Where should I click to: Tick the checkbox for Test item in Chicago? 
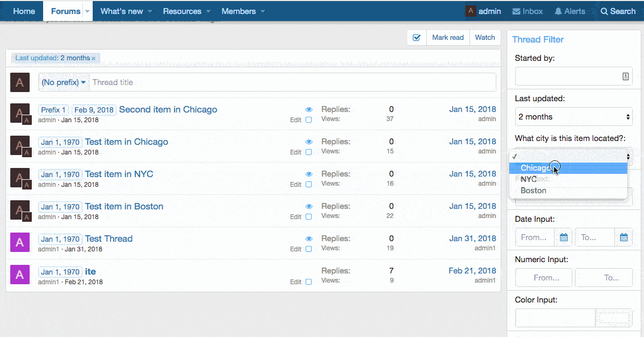pyautogui.click(x=309, y=152)
